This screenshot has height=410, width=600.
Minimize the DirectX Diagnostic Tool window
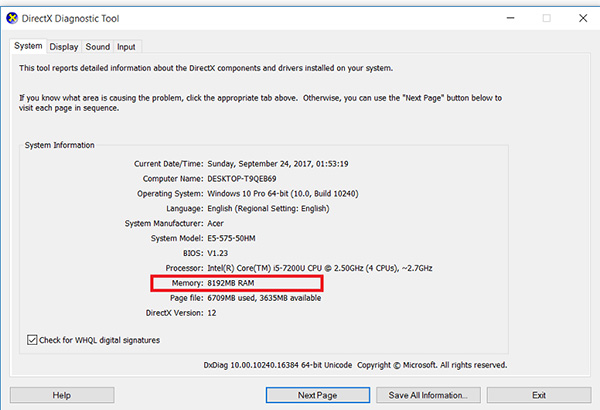(x=510, y=18)
